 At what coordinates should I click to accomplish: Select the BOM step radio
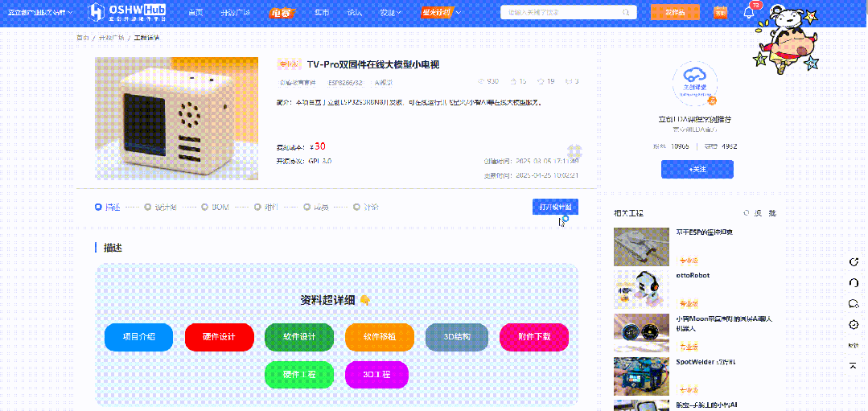(204, 208)
